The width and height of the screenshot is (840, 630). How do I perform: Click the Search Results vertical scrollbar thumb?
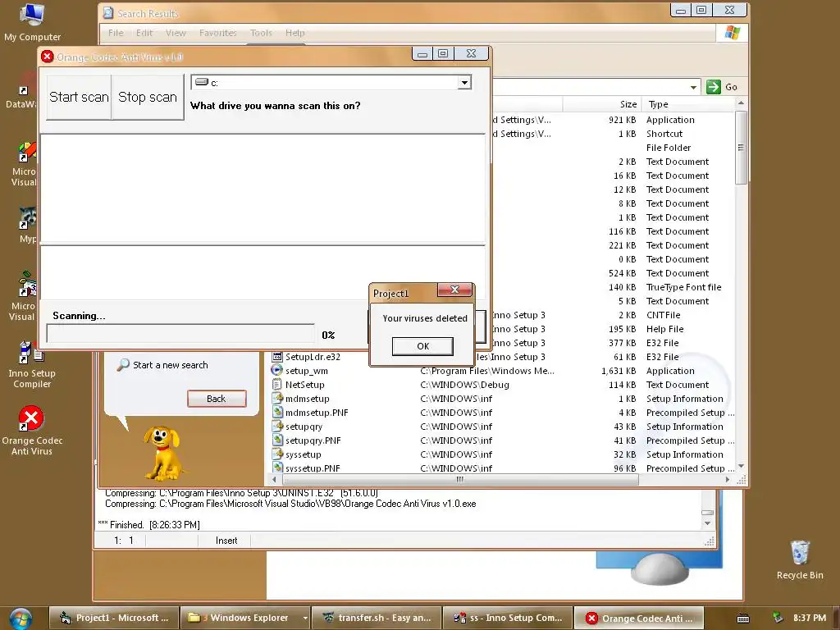pos(741,148)
